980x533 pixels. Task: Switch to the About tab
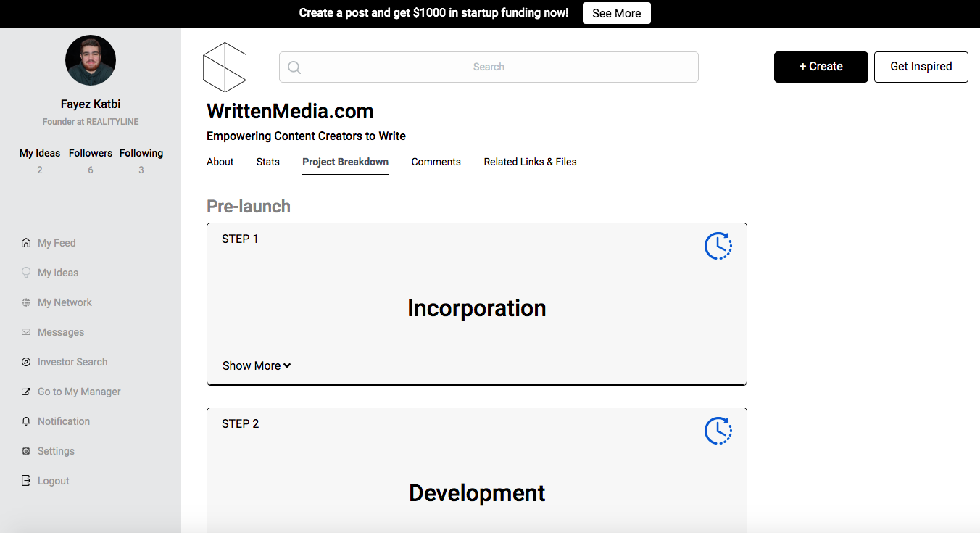[220, 162]
